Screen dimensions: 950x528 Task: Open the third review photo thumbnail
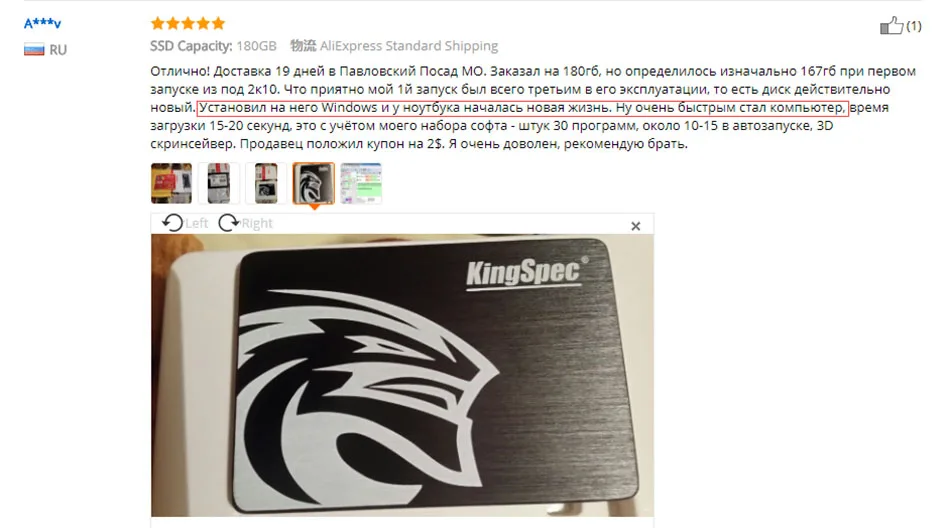tap(266, 183)
